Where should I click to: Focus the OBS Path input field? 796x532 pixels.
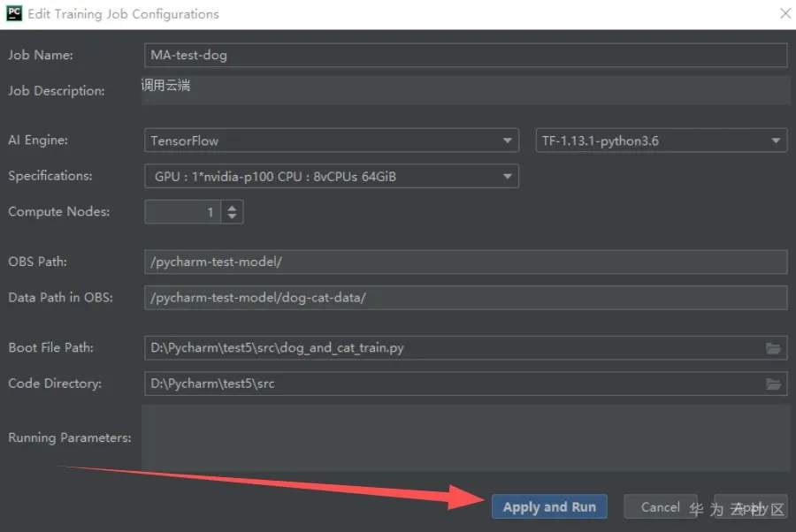(465, 262)
